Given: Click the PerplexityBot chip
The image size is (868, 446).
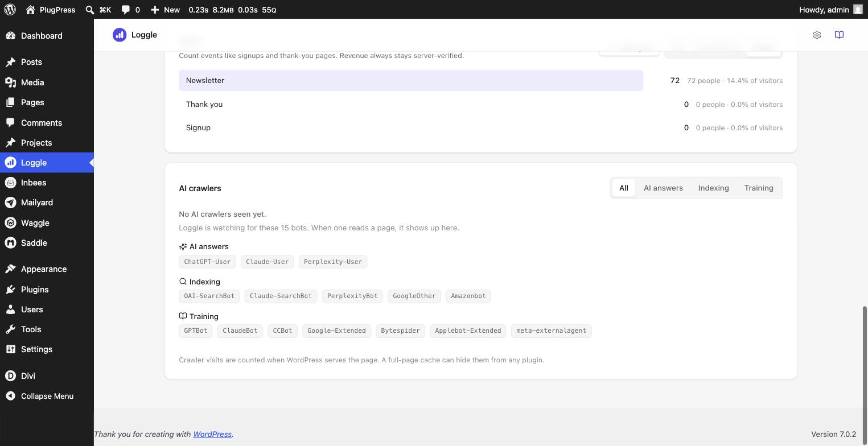Looking at the screenshot, I should pyautogui.click(x=352, y=296).
